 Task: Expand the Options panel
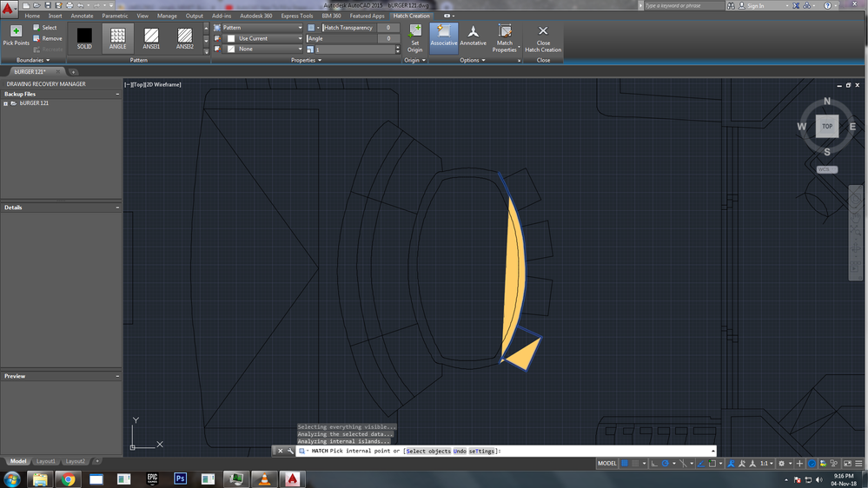coord(473,60)
